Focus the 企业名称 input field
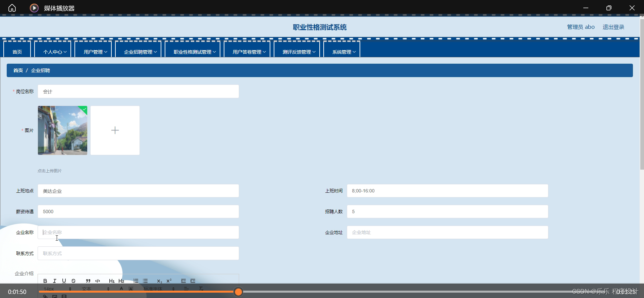644x298 pixels. pos(138,232)
